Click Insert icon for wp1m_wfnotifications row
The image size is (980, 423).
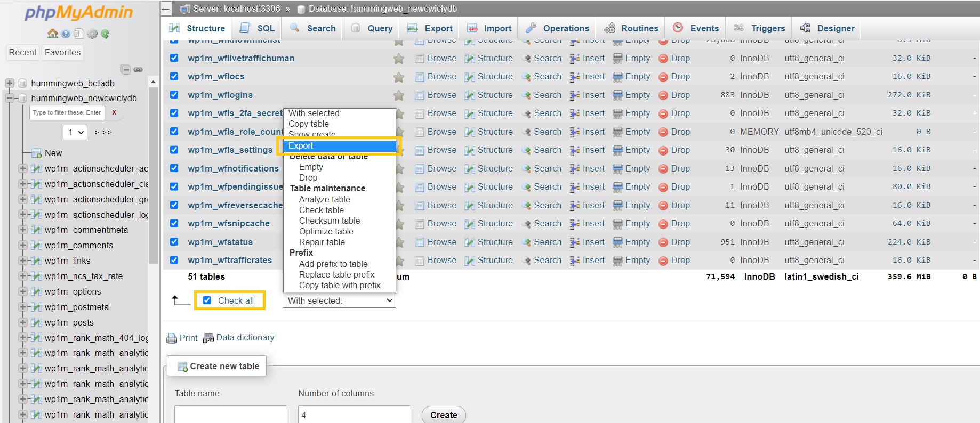575,168
